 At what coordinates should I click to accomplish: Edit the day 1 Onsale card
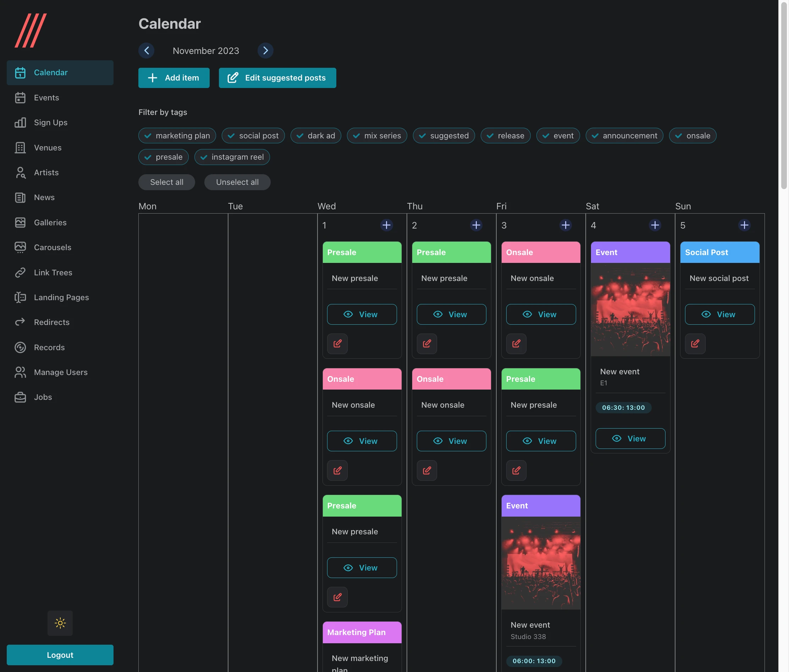click(337, 470)
